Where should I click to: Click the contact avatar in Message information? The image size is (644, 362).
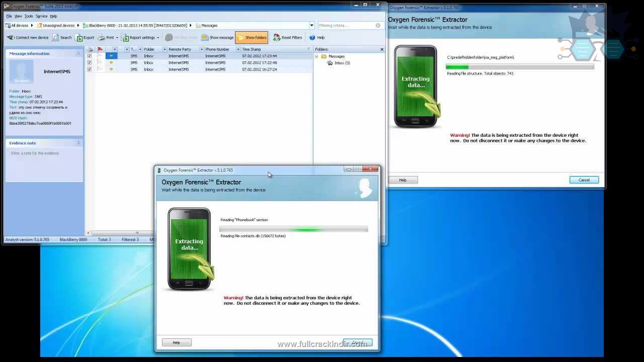(x=21, y=71)
